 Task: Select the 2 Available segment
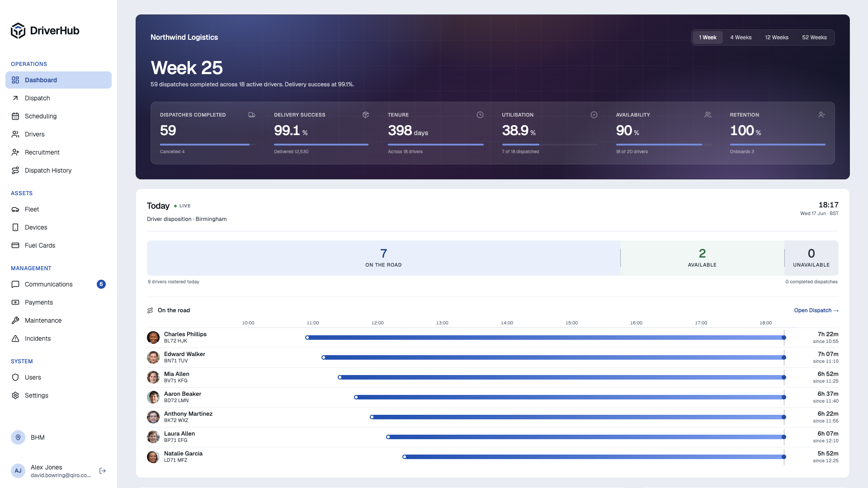(702, 258)
